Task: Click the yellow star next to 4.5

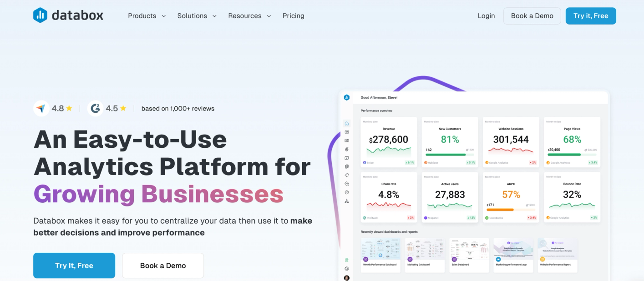Action: point(123,108)
